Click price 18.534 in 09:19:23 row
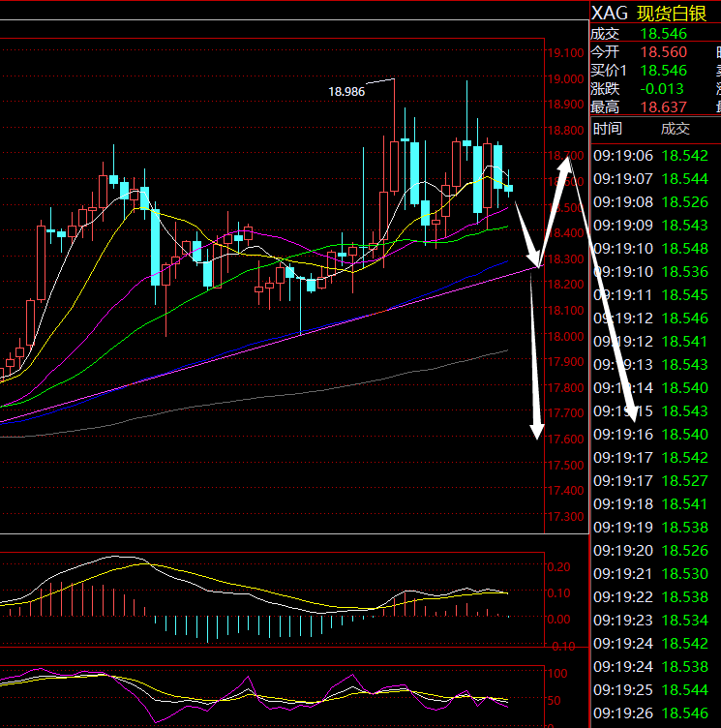Image resolution: width=721 pixels, height=728 pixels. 685,621
